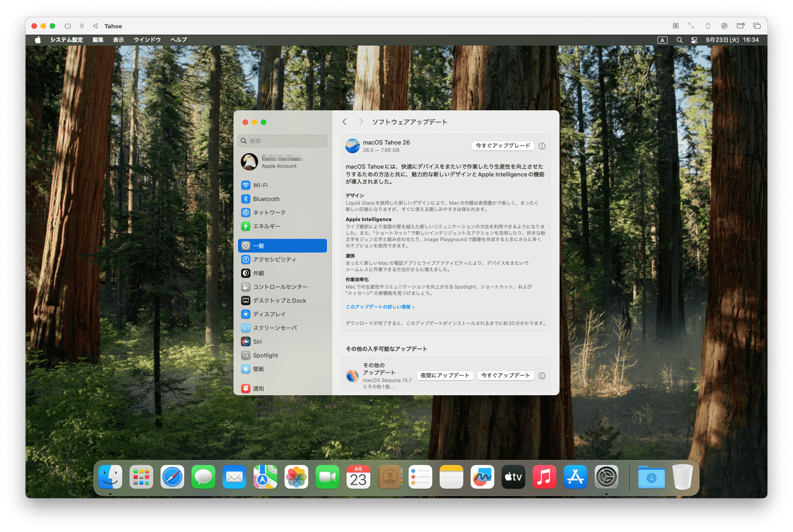
Task: Open Spotlight settings in sidebar
Action: click(x=282, y=355)
